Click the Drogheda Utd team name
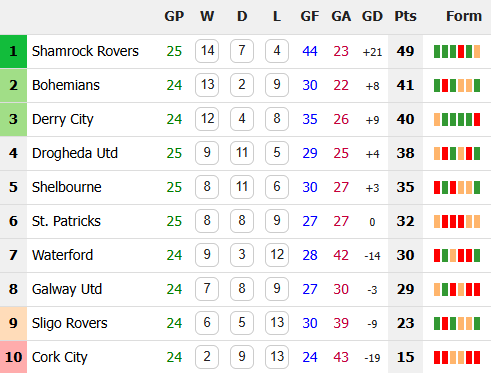 click(75, 153)
